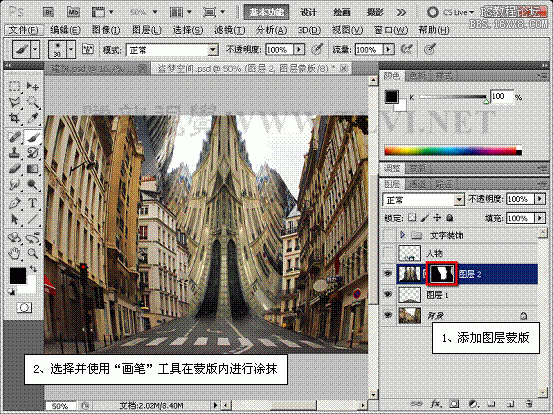Select the Type tool
This screenshot has height=414, width=553.
pyautogui.click(x=33, y=203)
